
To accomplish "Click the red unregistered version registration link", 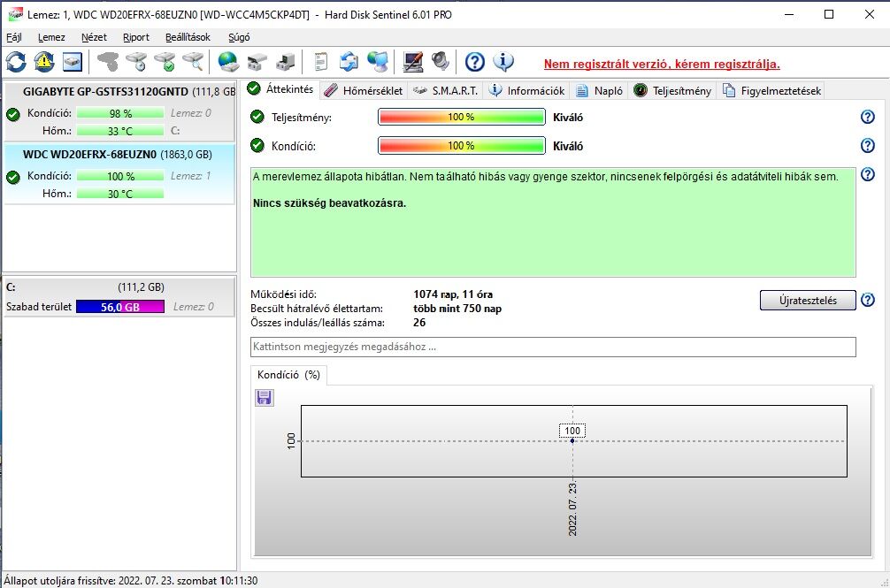I will pyautogui.click(x=662, y=64).
